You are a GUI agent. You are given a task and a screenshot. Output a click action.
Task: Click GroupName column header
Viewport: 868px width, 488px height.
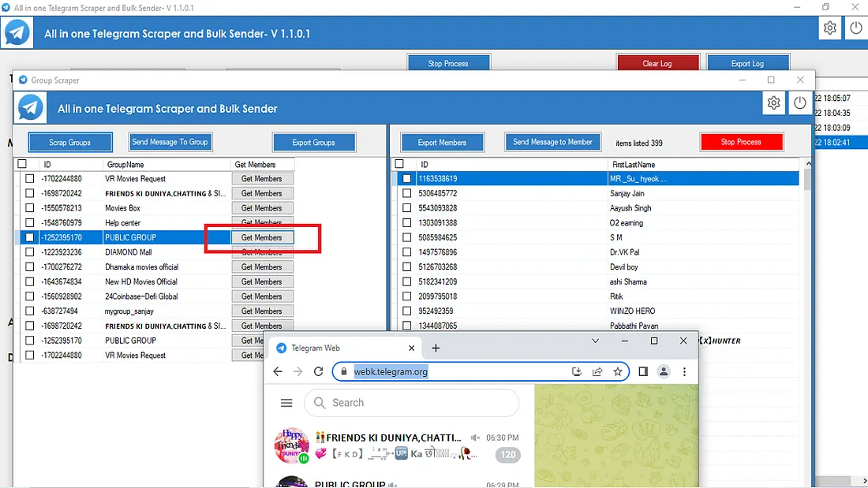166,164
